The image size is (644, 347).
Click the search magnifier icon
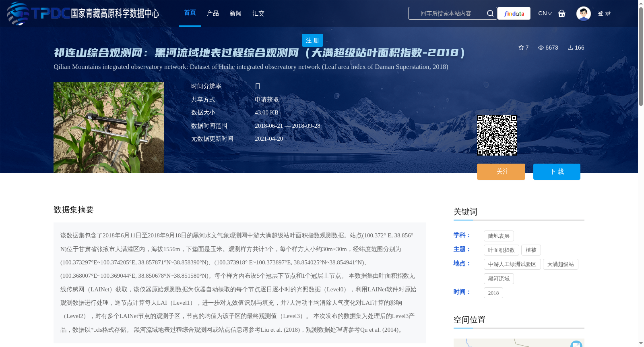click(x=490, y=13)
